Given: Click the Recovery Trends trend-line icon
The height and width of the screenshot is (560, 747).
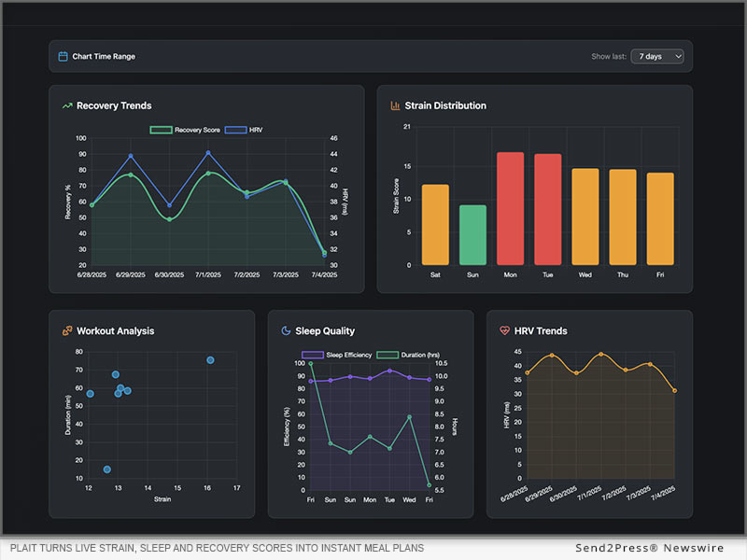Looking at the screenshot, I should click(x=67, y=106).
